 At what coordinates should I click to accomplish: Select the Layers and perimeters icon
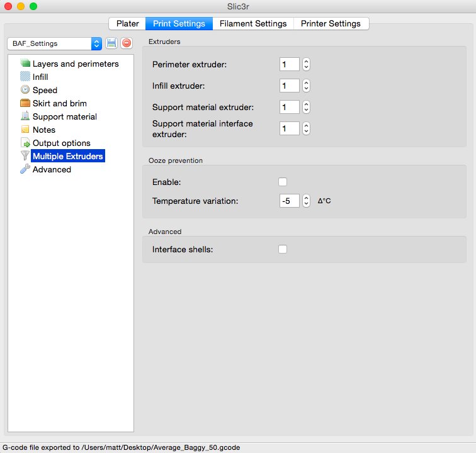[25, 64]
